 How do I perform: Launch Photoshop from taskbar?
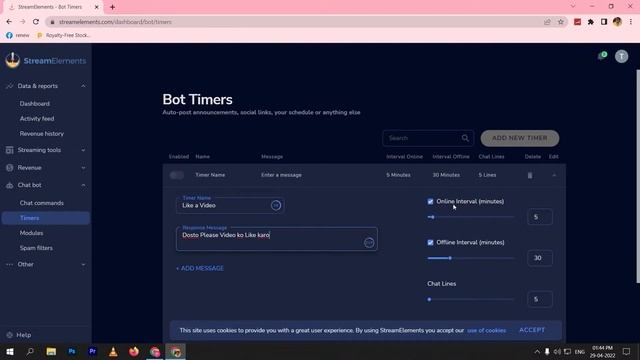point(72,351)
